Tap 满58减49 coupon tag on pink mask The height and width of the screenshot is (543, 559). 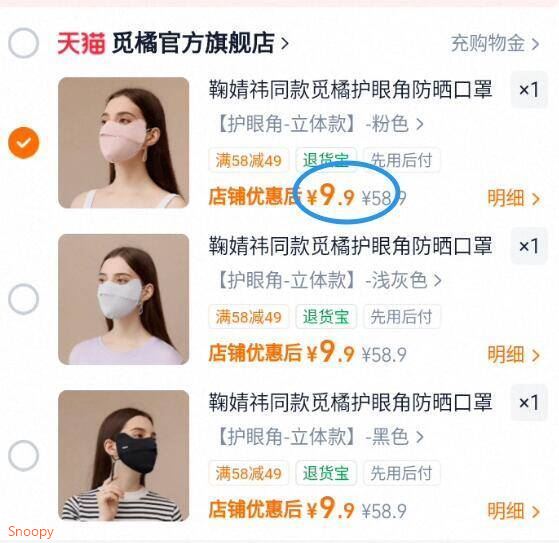point(248,160)
